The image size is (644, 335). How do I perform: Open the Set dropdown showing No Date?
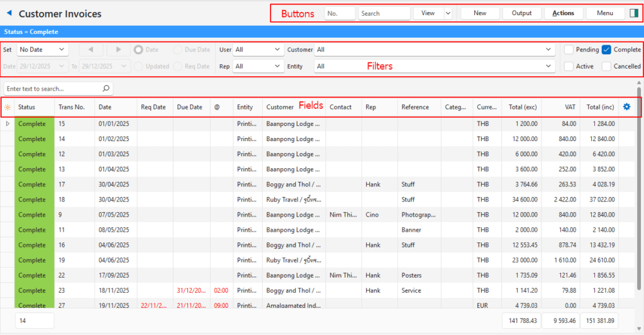point(42,49)
